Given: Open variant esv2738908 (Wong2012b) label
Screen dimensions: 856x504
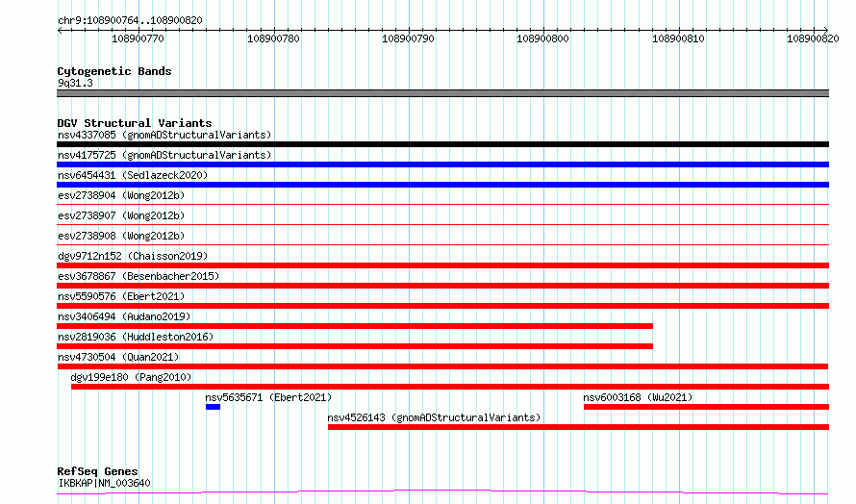Looking at the screenshot, I should pos(121,236).
